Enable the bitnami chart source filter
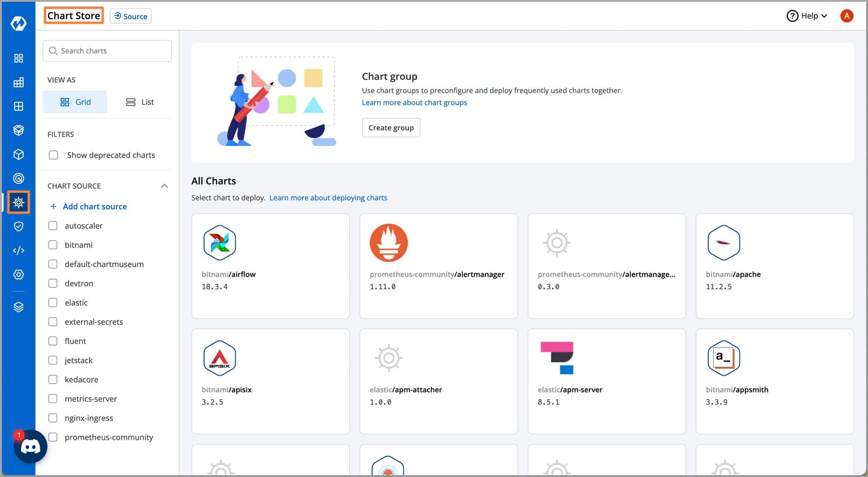868x477 pixels. pos(53,245)
